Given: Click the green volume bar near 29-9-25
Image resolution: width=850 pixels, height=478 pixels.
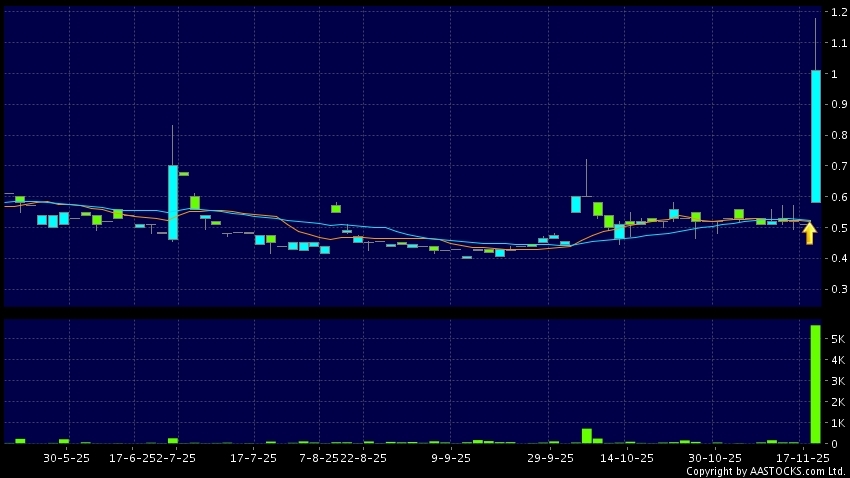Looking at the screenshot, I should coord(587,435).
